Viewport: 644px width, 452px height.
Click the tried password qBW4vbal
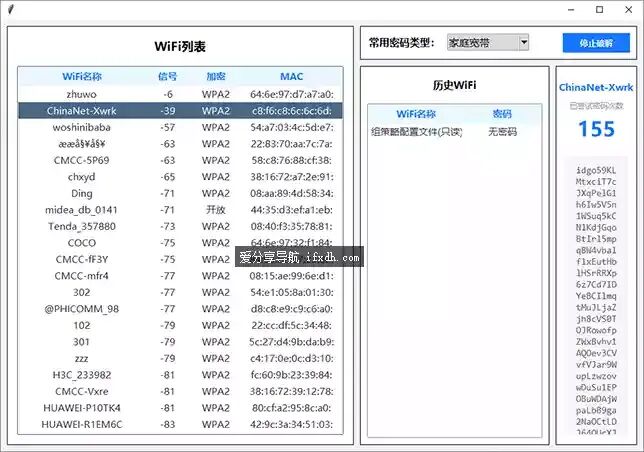coord(596,250)
